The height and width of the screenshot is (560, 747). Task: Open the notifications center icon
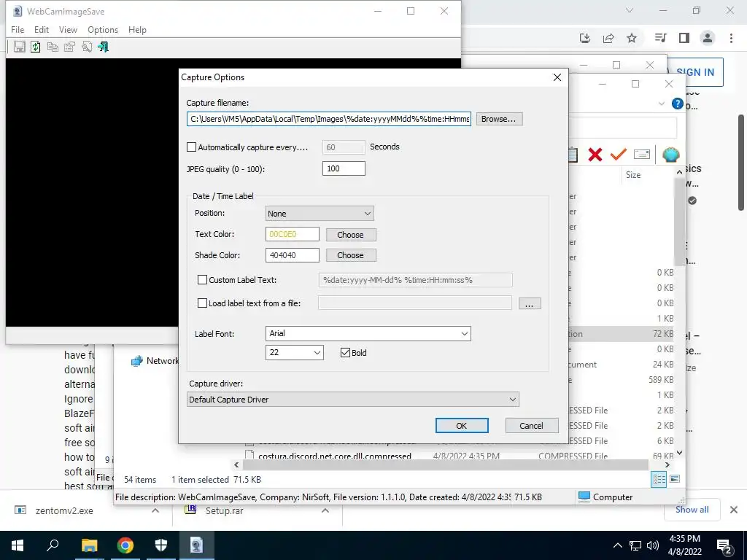coord(724,545)
